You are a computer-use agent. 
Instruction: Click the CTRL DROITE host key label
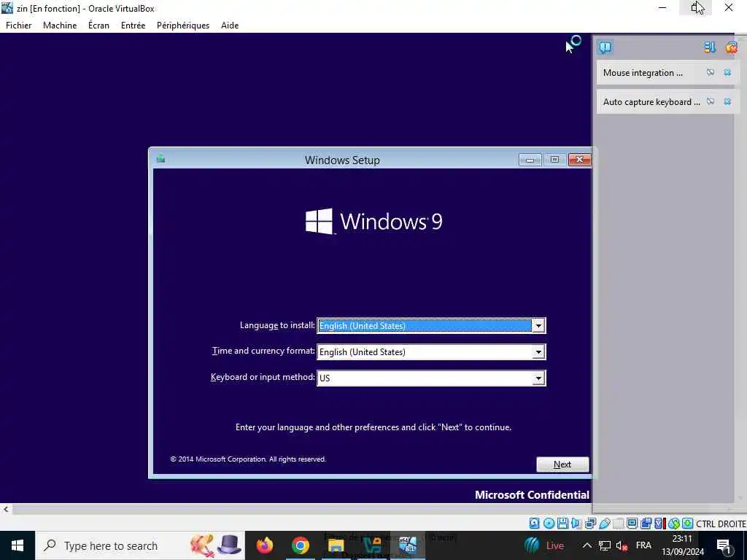coord(721,524)
